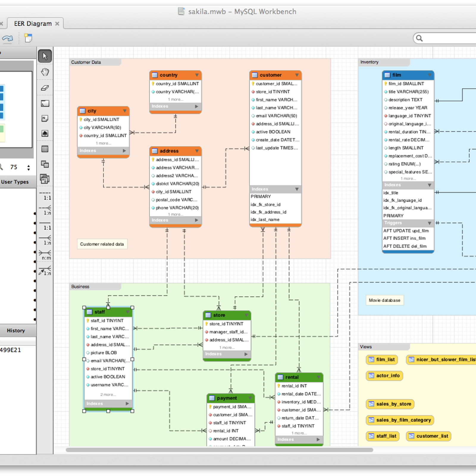Select the Business layer label
Screen dimensions: 476x476
[80, 286]
